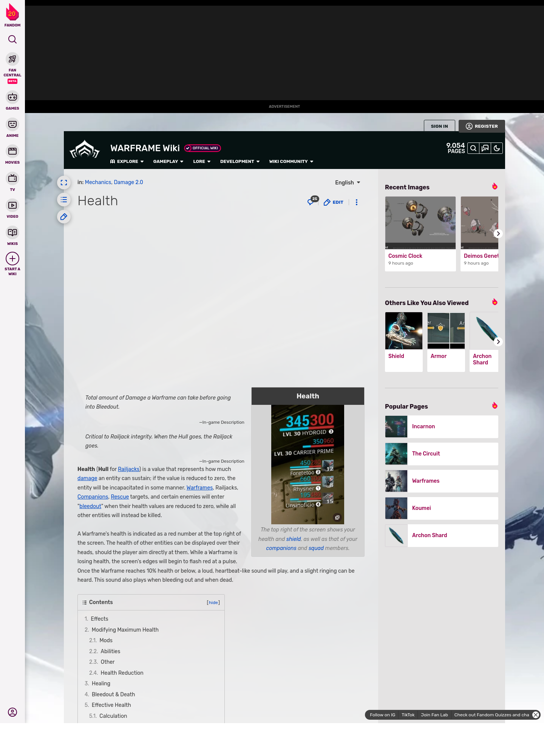Open the Gameplay dropdown menu
Viewport: 544px width, 756px height.
point(168,161)
